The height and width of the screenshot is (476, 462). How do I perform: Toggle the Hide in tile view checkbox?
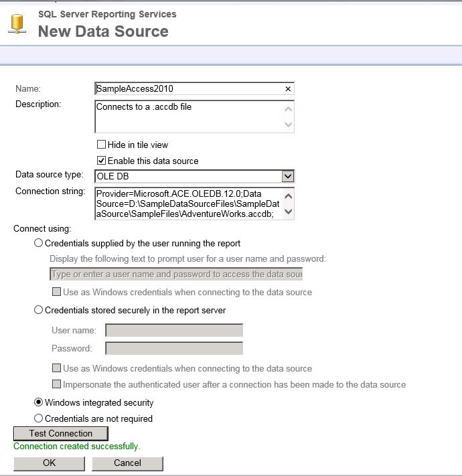click(x=102, y=145)
